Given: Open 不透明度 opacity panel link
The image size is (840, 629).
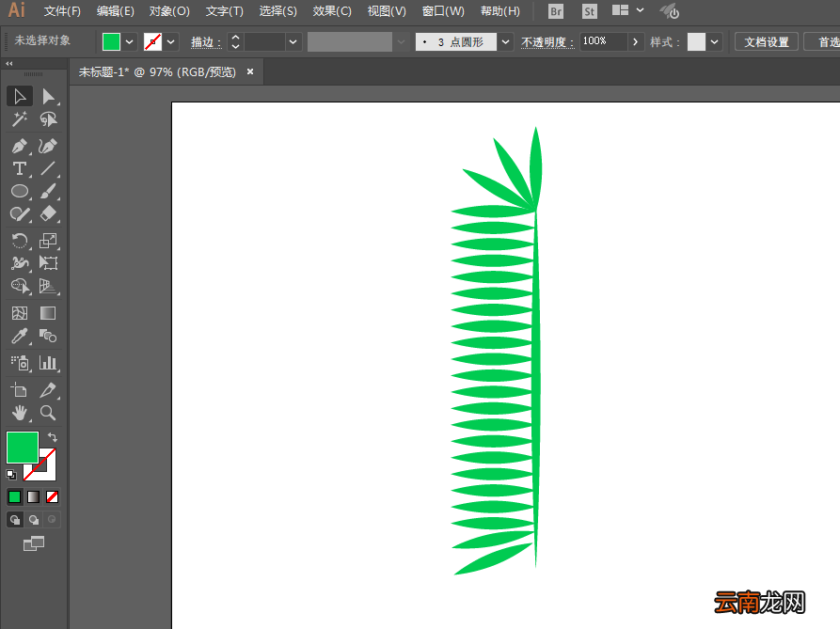Looking at the screenshot, I should 547,42.
